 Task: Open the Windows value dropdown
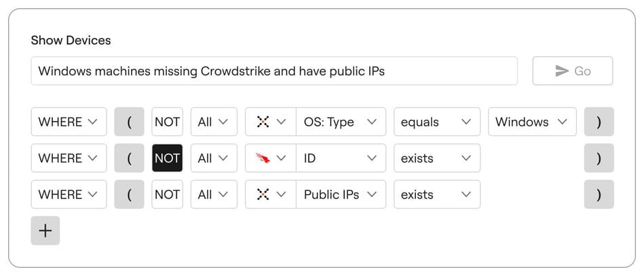click(531, 122)
